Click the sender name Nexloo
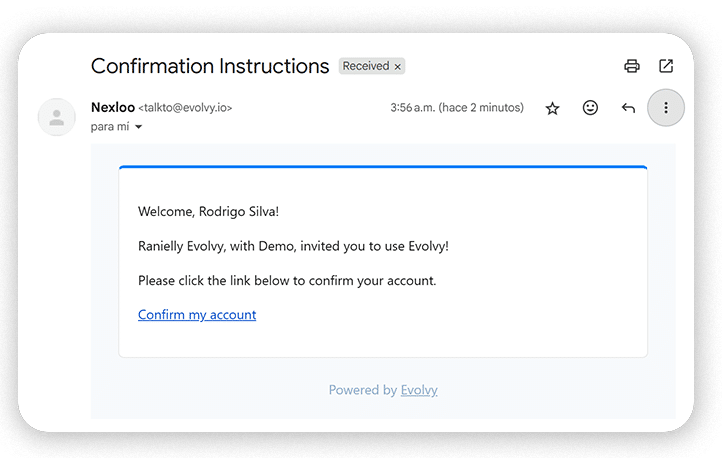 click(112, 107)
